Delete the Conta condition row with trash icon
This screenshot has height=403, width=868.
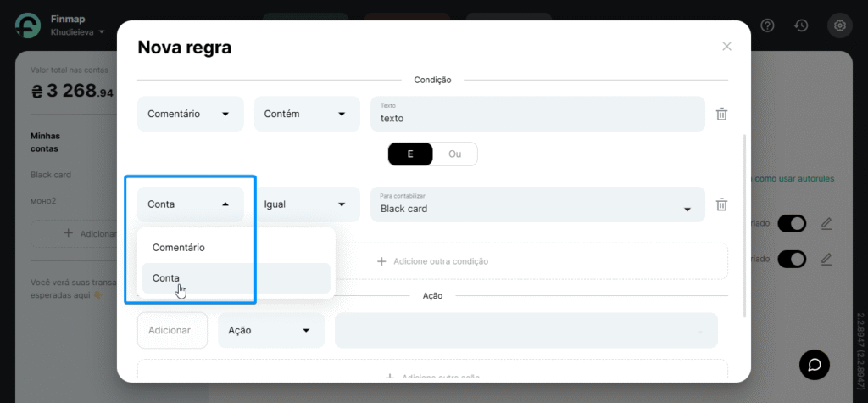[x=721, y=204]
